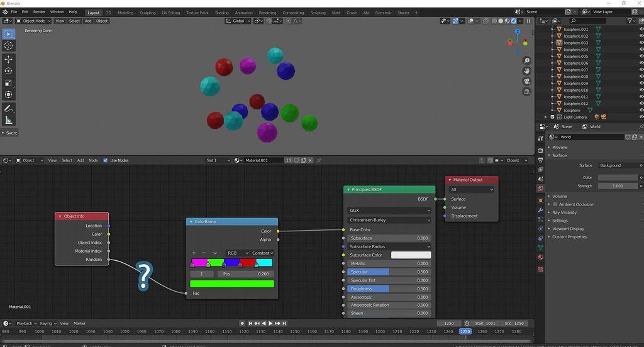Image resolution: width=644 pixels, height=347 pixels.
Task: Toggle the viewport pause render button
Action: tap(529, 21)
